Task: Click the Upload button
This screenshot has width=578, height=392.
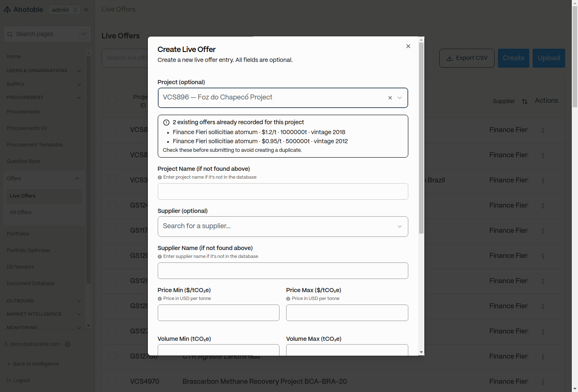Action: (x=549, y=58)
